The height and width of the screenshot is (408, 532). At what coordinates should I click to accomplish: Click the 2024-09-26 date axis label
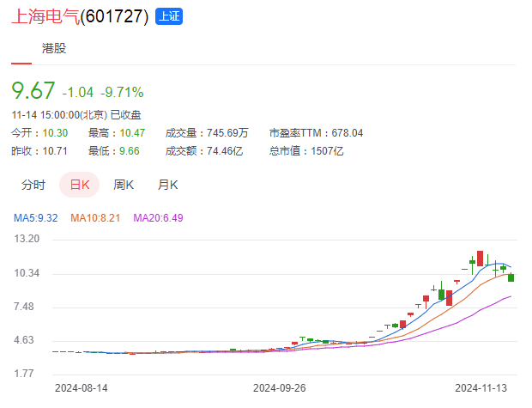pyautogui.click(x=279, y=388)
